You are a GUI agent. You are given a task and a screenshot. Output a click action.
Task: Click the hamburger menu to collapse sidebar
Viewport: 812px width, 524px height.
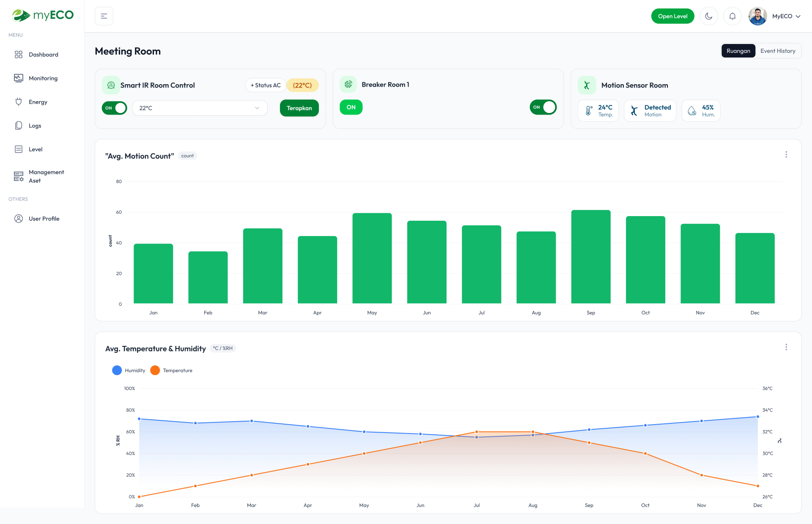(x=104, y=16)
